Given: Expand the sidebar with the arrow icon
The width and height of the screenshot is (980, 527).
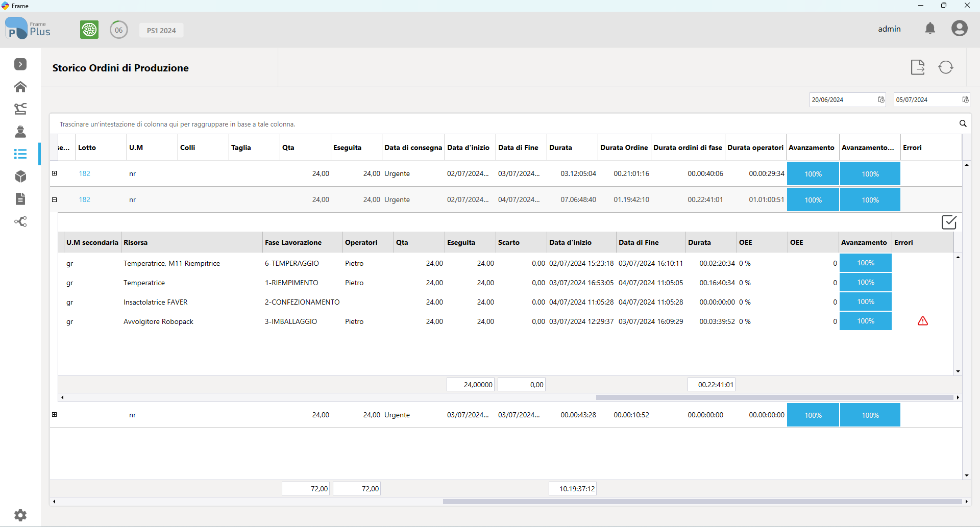Looking at the screenshot, I should (20, 64).
